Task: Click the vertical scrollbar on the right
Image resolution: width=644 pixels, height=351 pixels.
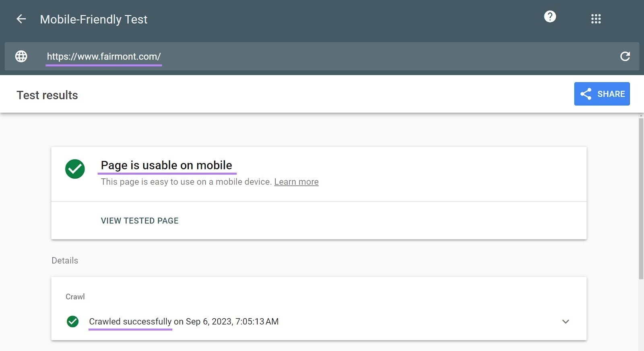Action: (x=641, y=198)
